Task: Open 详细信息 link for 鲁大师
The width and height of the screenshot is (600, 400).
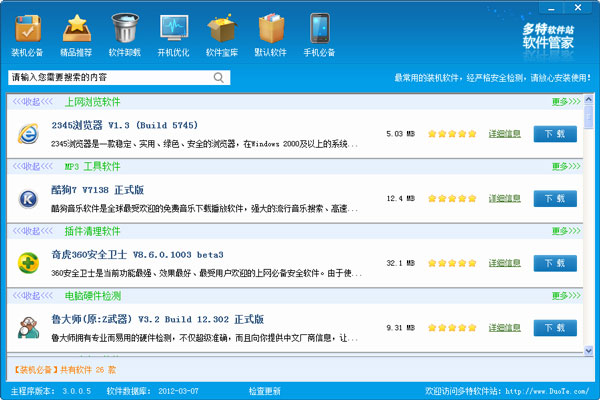Action: click(x=504, y=328)
